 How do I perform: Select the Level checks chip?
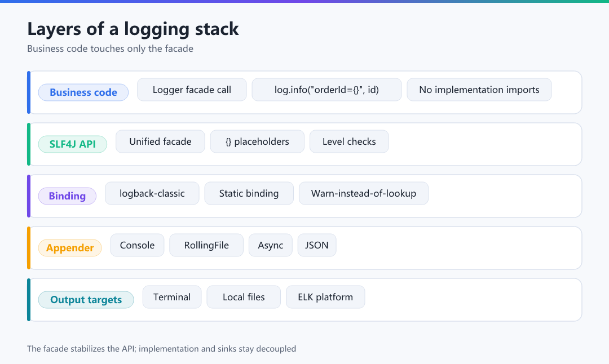tap(349, 141)
